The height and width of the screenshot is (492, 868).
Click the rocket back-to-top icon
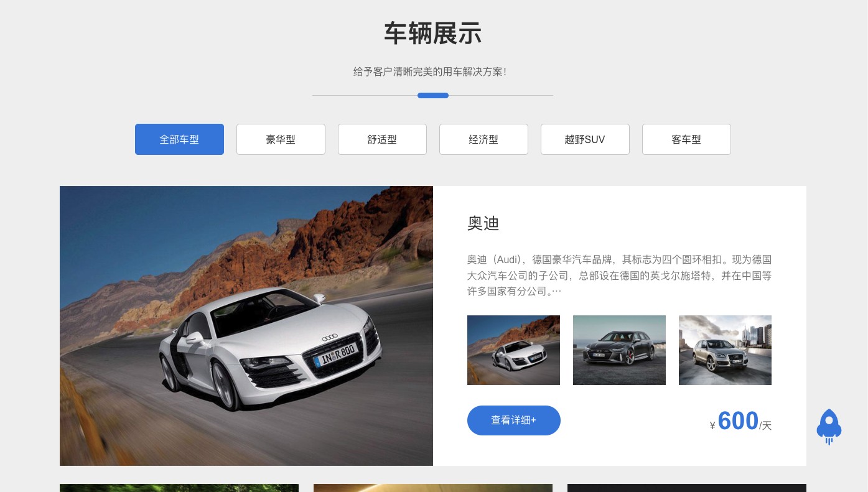pos(829,427)
